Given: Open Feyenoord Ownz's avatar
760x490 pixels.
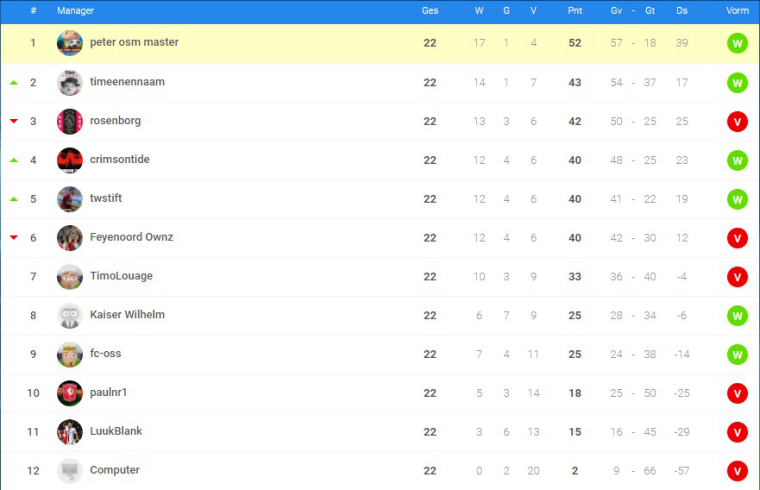Looking at the screenshot, I should pyautogui.click(x=69, y=238).
